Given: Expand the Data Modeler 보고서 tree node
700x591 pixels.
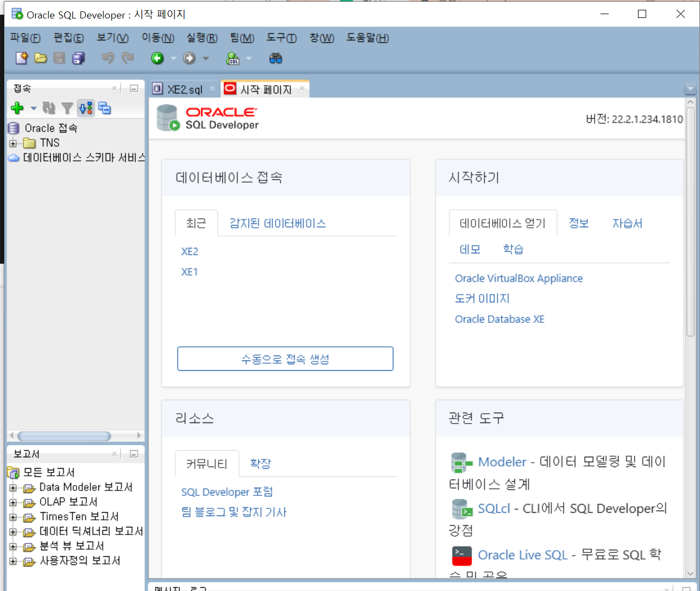Looking at the screenshot, I should click(12, 487).
